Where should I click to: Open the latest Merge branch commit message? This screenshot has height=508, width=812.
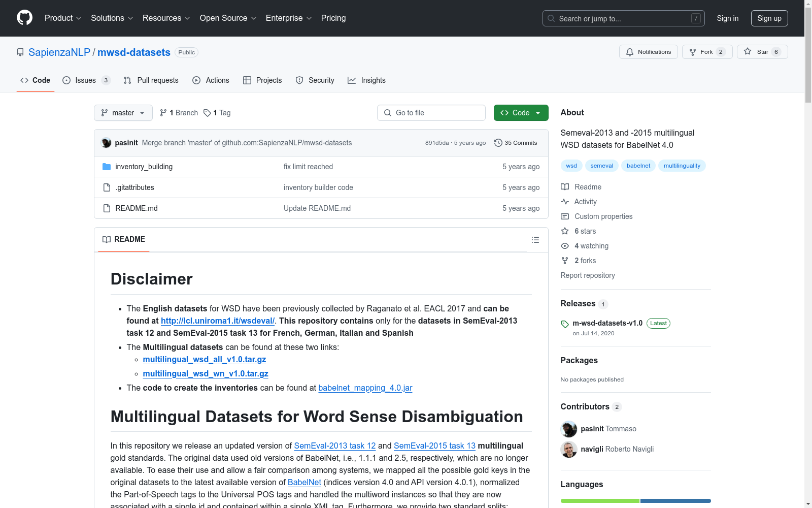pyautogui.click(x=247, y=143)
